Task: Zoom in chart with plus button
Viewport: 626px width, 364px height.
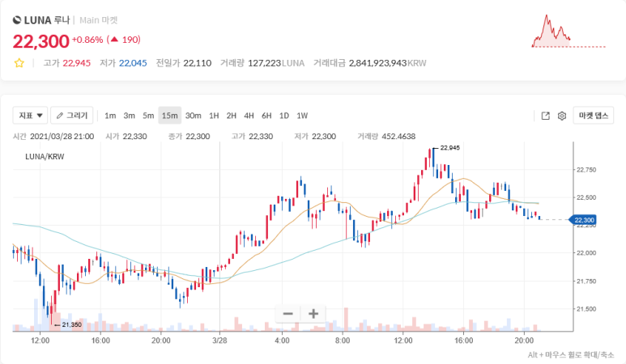Action: (313, 314)
